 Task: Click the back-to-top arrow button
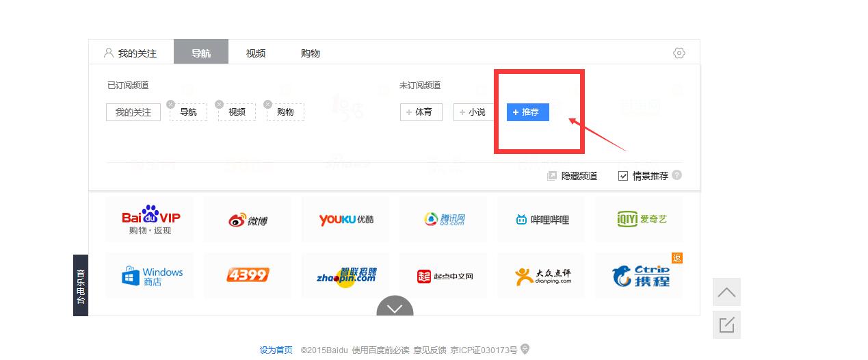(x=726, y=292)
